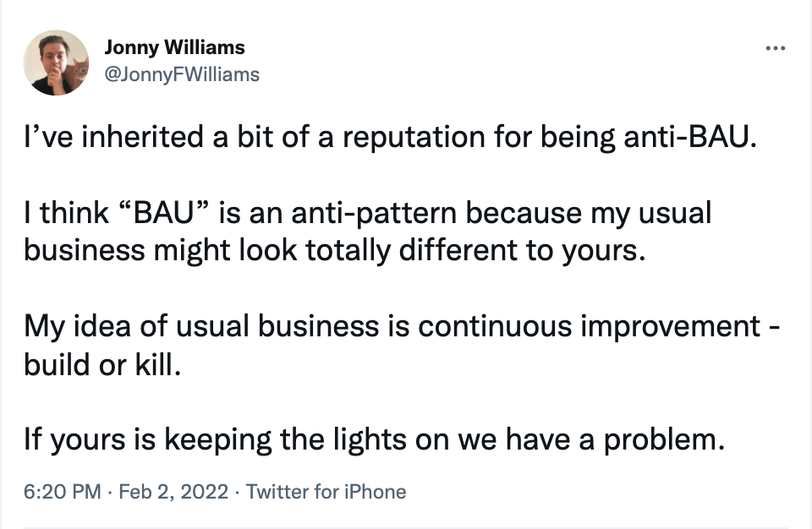Click the word "keeping" in the last sentence

(218, 441)
